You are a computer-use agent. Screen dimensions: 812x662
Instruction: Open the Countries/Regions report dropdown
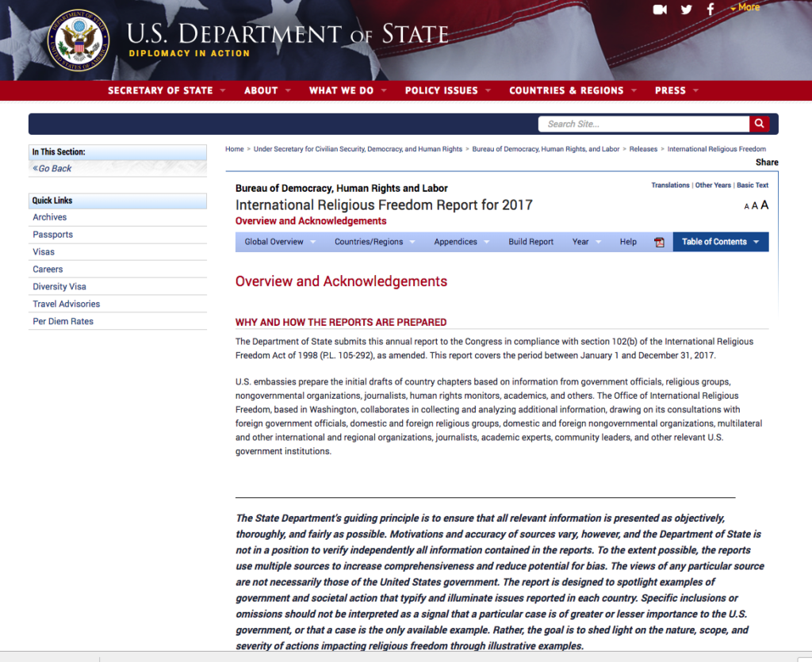tap(374, 242)
